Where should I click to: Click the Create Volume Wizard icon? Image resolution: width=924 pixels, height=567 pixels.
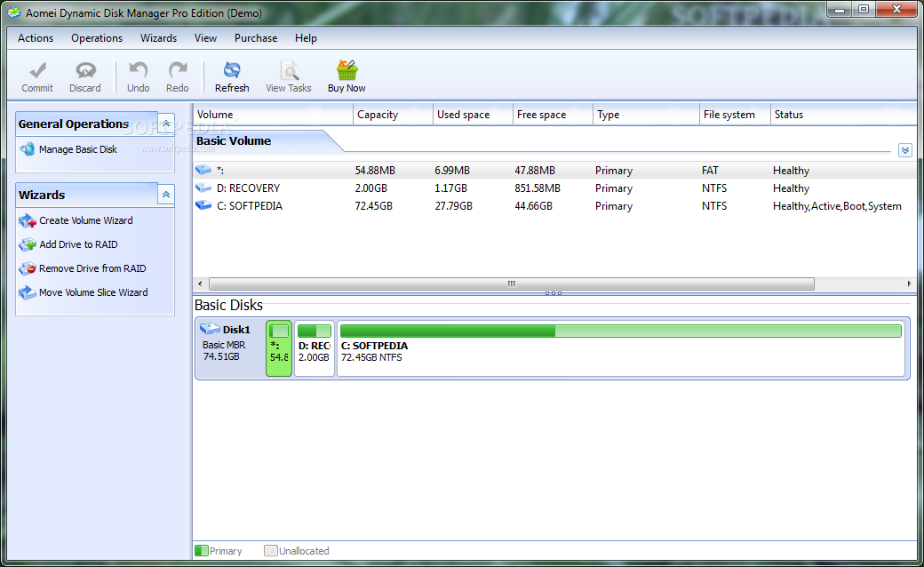28,220
